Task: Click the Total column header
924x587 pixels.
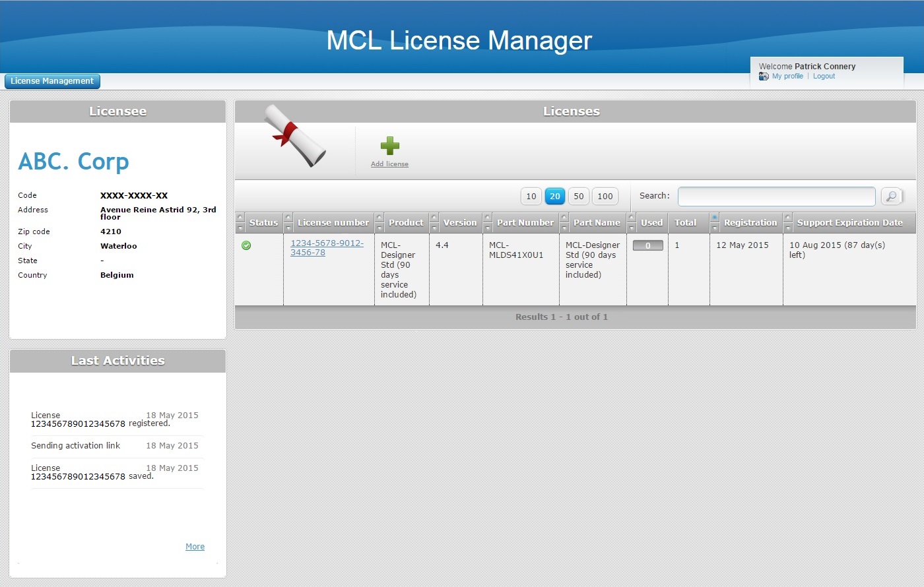Action: (685, 223)
